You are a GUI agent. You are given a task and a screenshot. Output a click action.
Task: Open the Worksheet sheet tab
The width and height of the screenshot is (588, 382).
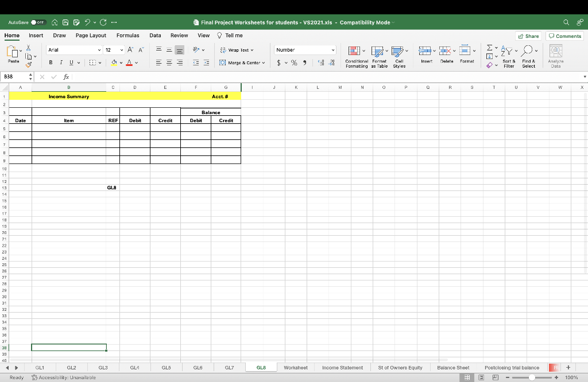(x=296, y=368)
